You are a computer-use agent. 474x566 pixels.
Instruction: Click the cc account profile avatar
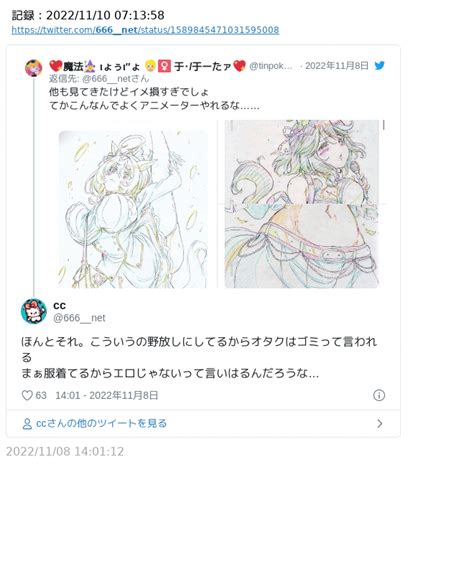pos(34,311)
